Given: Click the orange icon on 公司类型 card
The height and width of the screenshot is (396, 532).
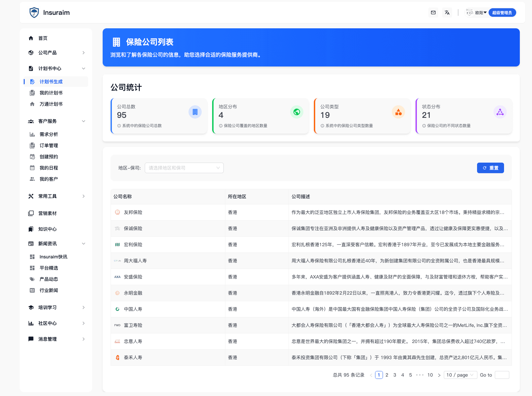Looking at the screenshot, I should [x=398, y=112].
